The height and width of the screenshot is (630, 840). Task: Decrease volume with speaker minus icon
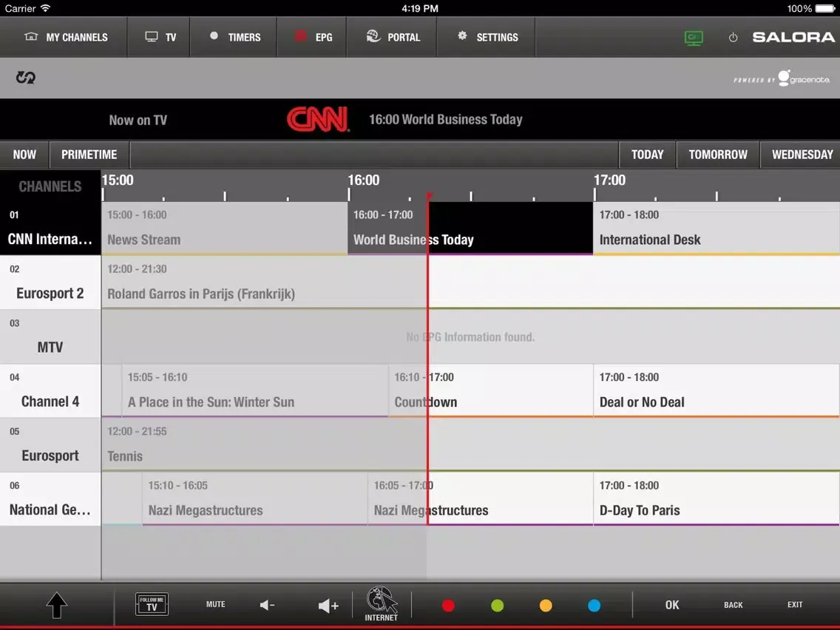pos(267,606)
